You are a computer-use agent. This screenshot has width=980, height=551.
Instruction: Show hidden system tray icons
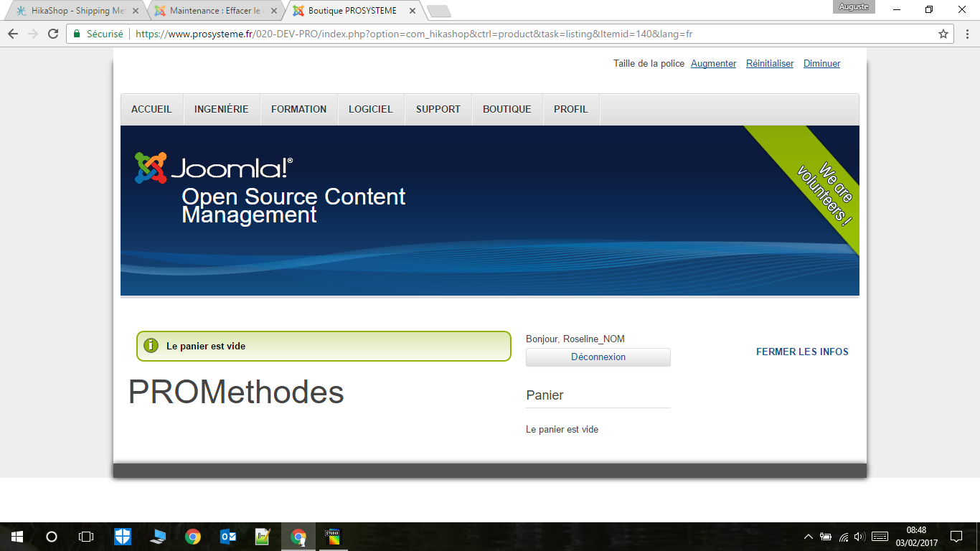tap(808, 536)
